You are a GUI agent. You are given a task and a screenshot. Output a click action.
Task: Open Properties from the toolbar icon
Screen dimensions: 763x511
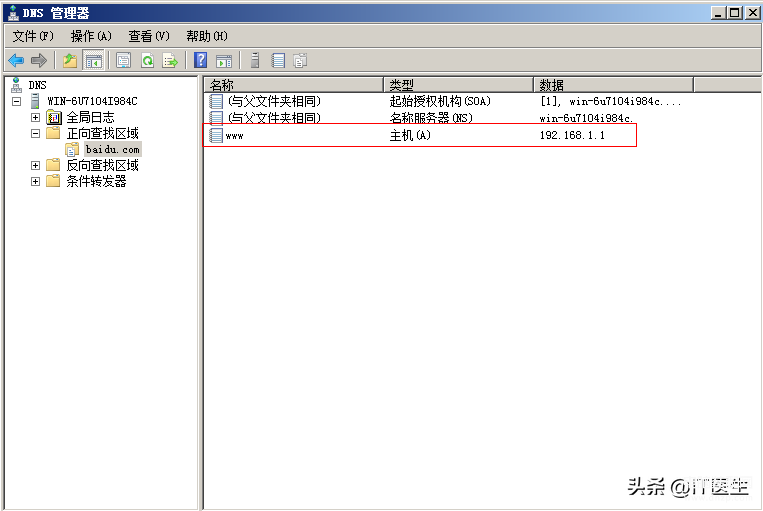(x=124, y=61)
